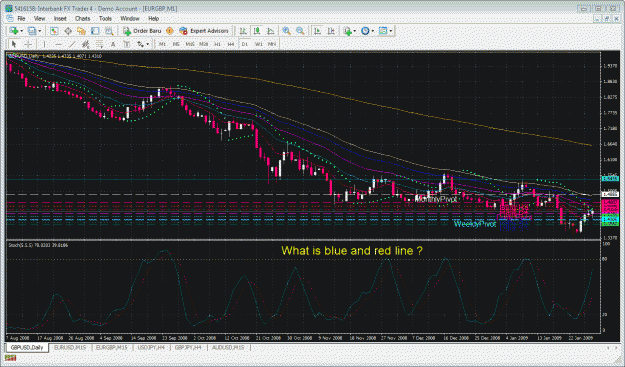Image resolution: width=625 pixels, height=367 pixels.
Task: Set timeframe to M1
Action: [162, 44]
